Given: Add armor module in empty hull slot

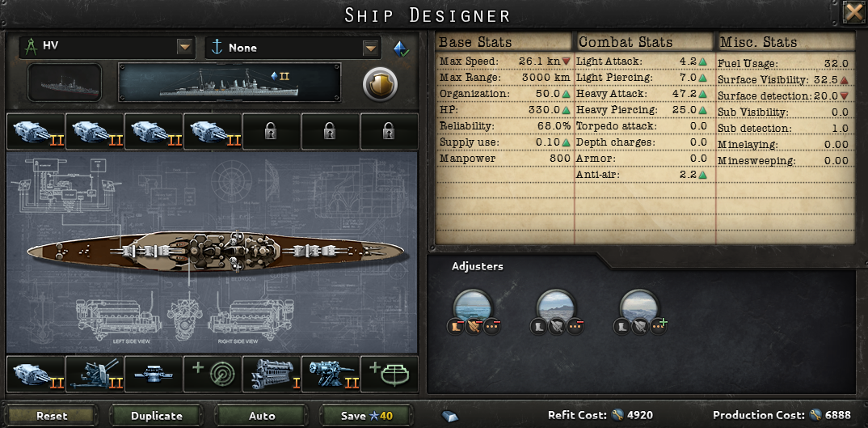Looking at the screenshot, I should [390, 375].
